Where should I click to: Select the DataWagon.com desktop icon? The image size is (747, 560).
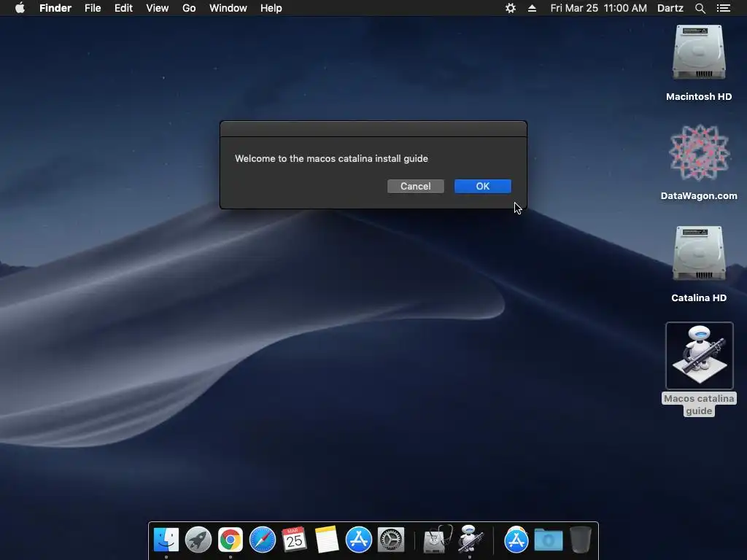pyautogui.click(x=699, y=153)
